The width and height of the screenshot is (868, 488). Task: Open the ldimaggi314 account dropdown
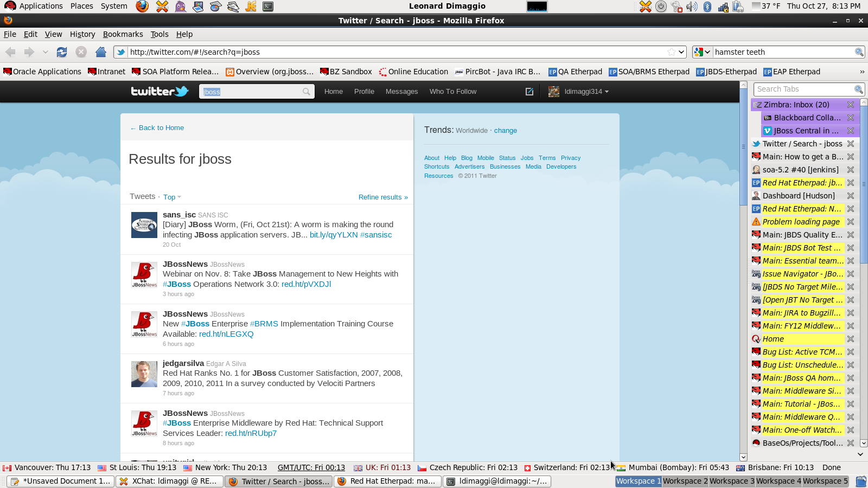pyautogui.click(x=579, y=92)
